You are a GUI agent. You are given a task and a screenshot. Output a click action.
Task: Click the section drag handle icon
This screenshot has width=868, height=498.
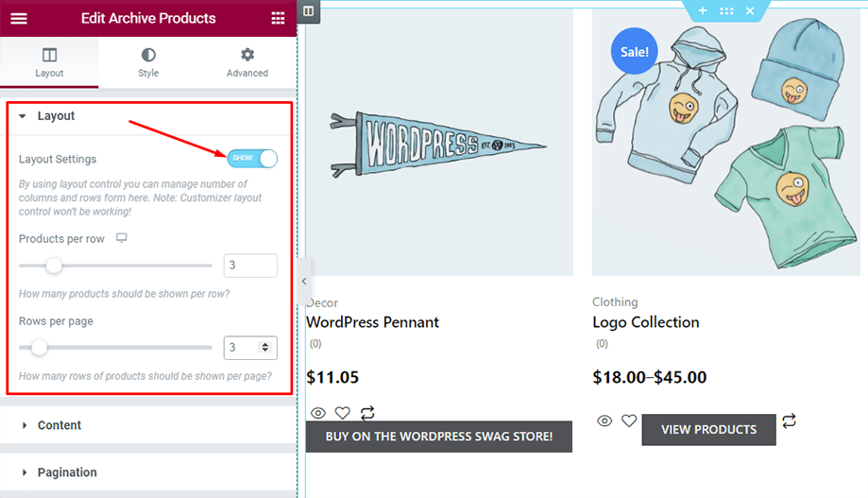[x=725, y=10]
